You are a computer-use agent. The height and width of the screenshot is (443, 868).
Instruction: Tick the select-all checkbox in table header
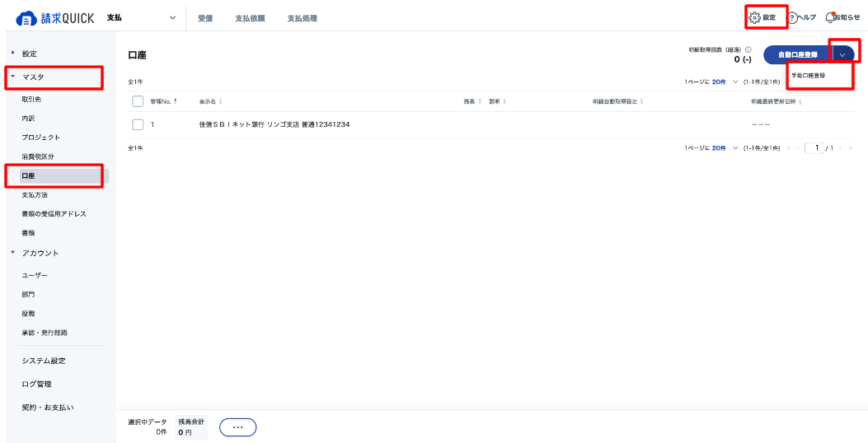pos(138,101)
